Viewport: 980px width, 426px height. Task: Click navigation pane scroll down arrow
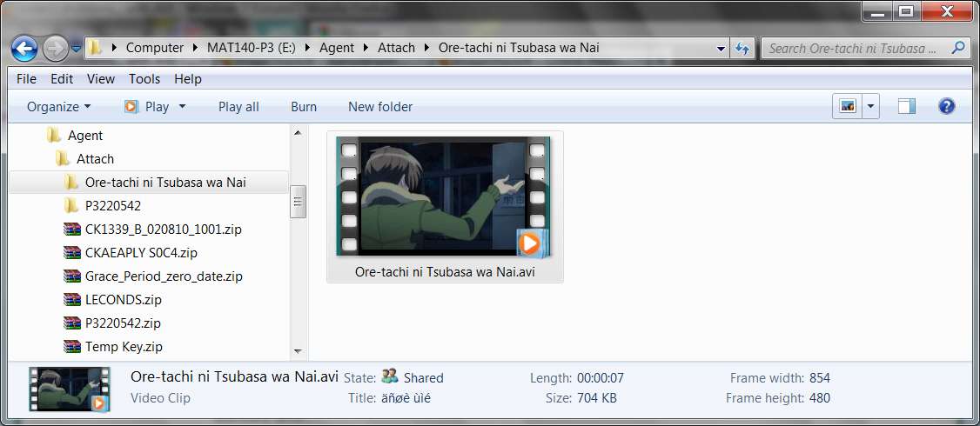click(299, 352)
